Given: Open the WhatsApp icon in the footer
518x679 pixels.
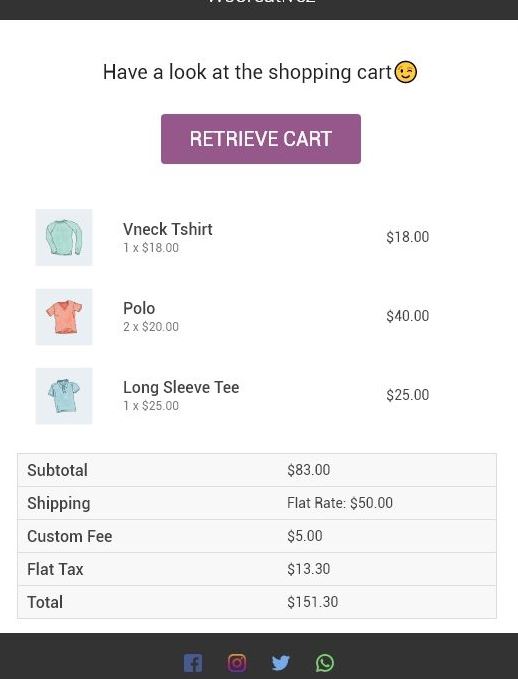Looking at the screenshot, I should [325, 663].
